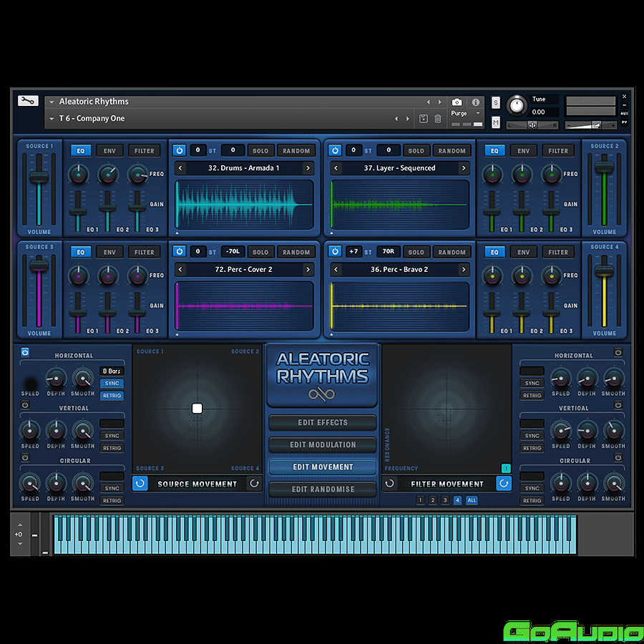Toggle power icon on Drums - Armada 1
This screenshot has width=644, height=644.
[x=179, y=150]
